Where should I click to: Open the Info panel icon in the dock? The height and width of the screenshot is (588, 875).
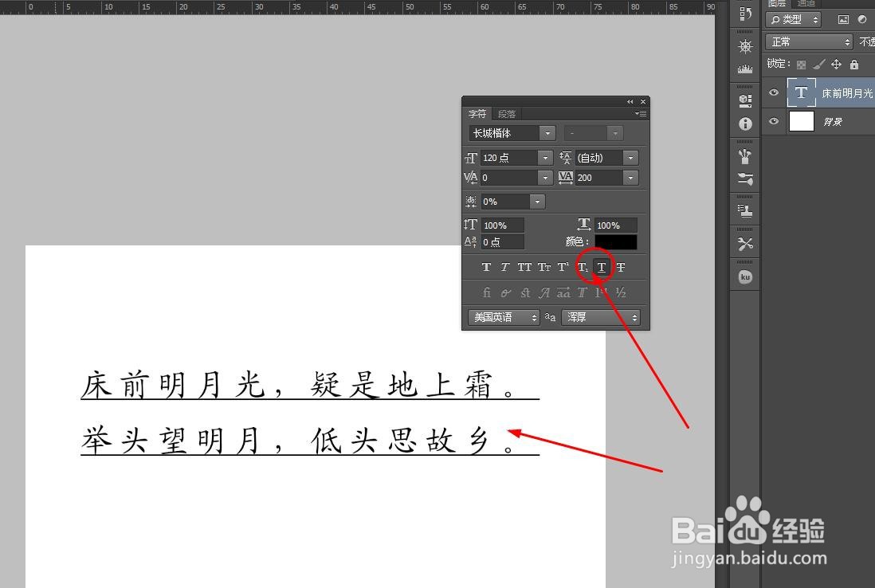click(x=744, y=123)
